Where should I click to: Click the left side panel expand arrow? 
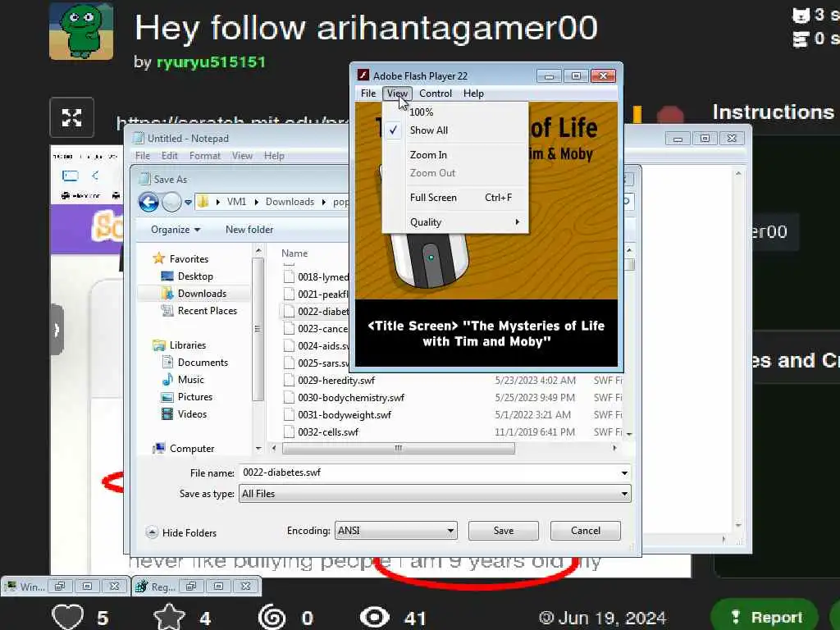click(57, 330)
